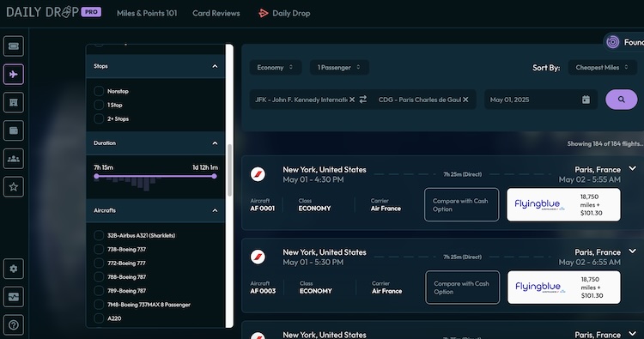Check 788-Boeing 787 aircraft filter

point(99,276)
